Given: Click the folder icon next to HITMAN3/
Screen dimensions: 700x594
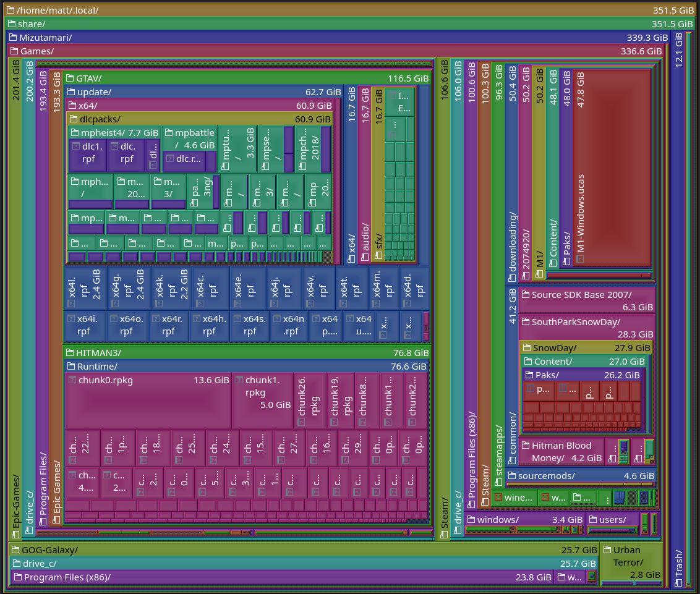Looking at the screenshot, I should pos(69,353).
